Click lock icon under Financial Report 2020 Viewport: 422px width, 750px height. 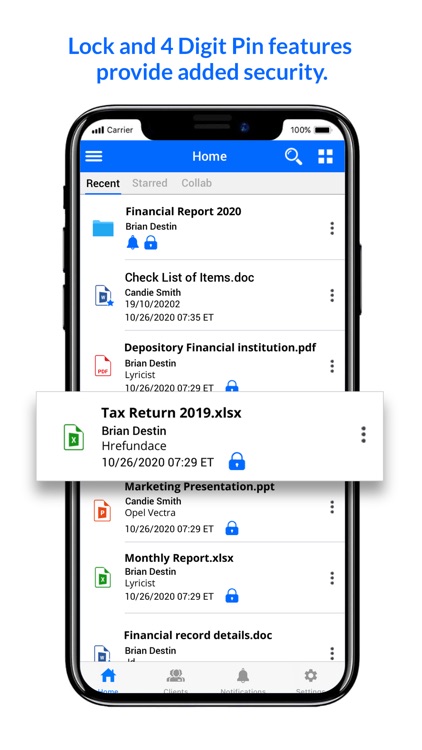151,243
